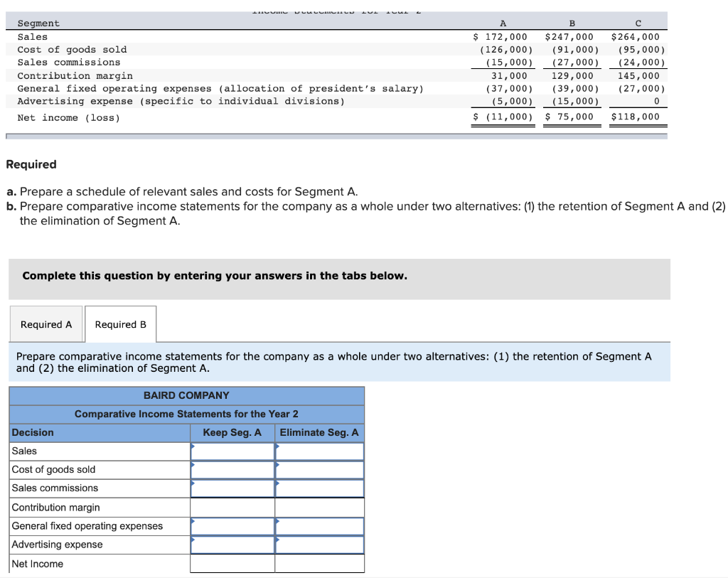Click Cost of goods sold Keep Seg. A cell
Screen dimensions: 728x578
tap(232, 470)
